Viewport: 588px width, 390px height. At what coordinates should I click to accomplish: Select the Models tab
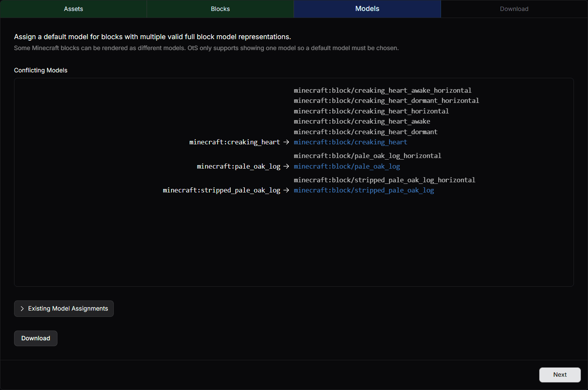367,9
